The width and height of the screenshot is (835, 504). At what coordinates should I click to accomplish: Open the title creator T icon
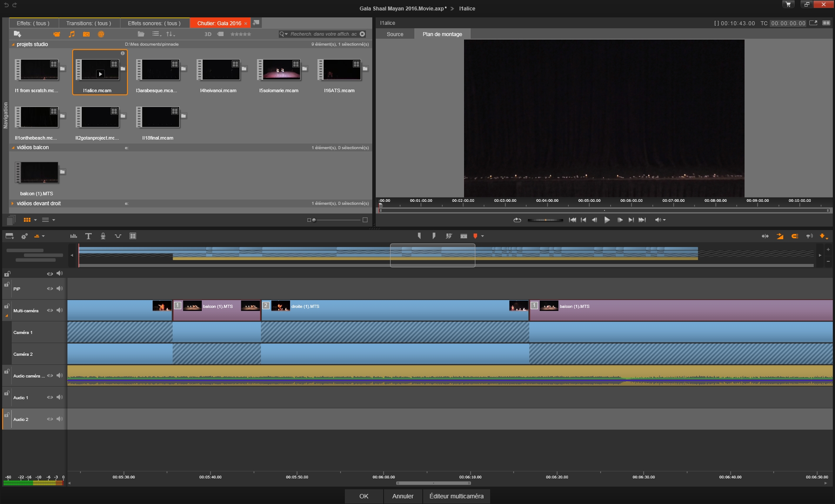88,236
